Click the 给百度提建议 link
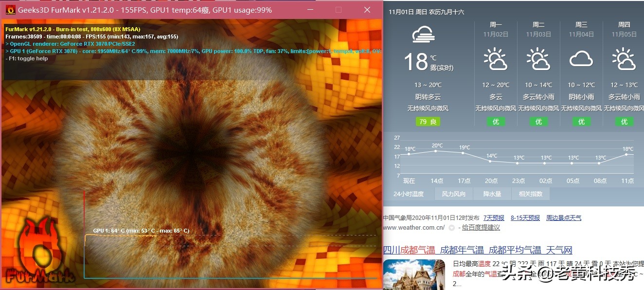Image resolution: width=644 pixels, height=290 pixels. point(480,228)
